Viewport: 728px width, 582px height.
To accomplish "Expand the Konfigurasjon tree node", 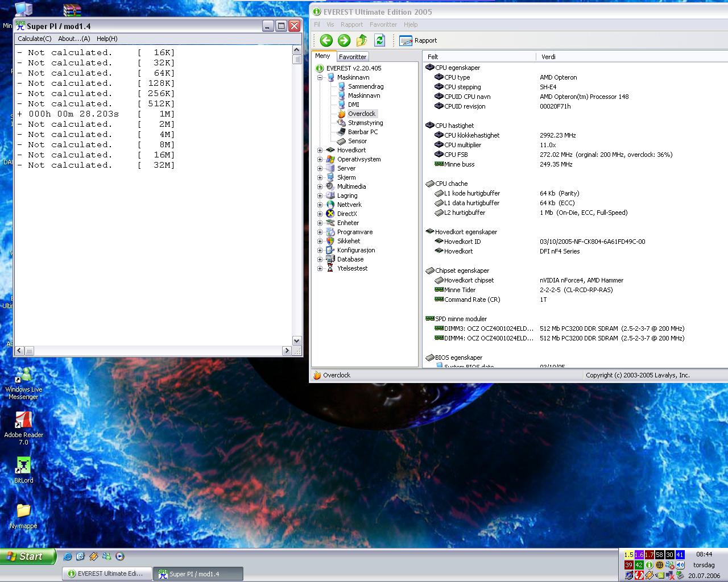I will 320,250.
